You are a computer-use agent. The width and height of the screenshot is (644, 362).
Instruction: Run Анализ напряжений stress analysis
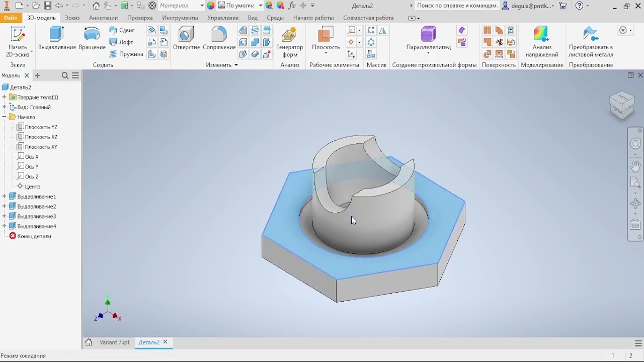click(x=542, y=42)
